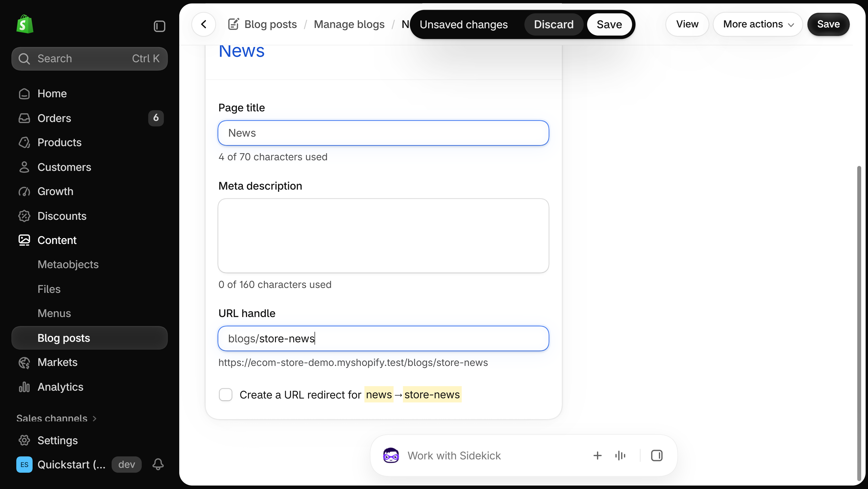Open Menus under Content
868x489 pixels.
(89, 314)
